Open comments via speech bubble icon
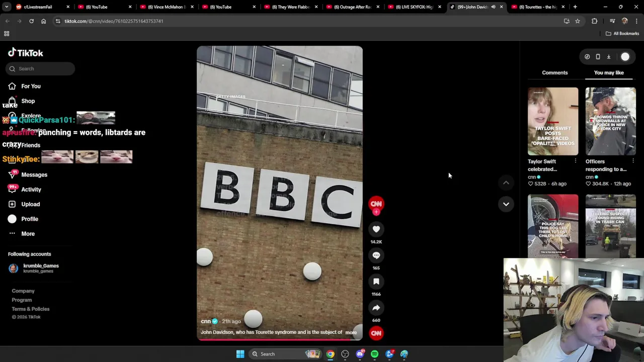The height and width of the screenshot is (362, 644). pyautogui.click(x=376, y=255)
